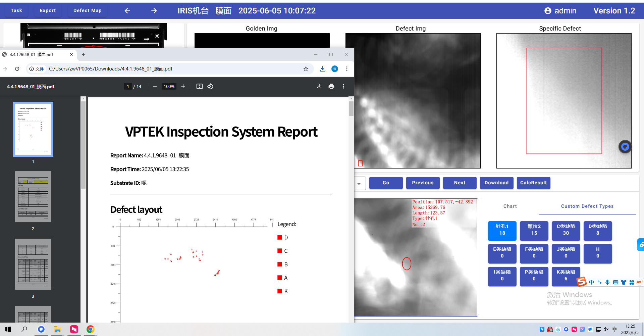This screenshot has width=644, height=336.
Task: Select the 4.4.1.9648_01 PDF browser tab
Action: (x=38, y=54)
